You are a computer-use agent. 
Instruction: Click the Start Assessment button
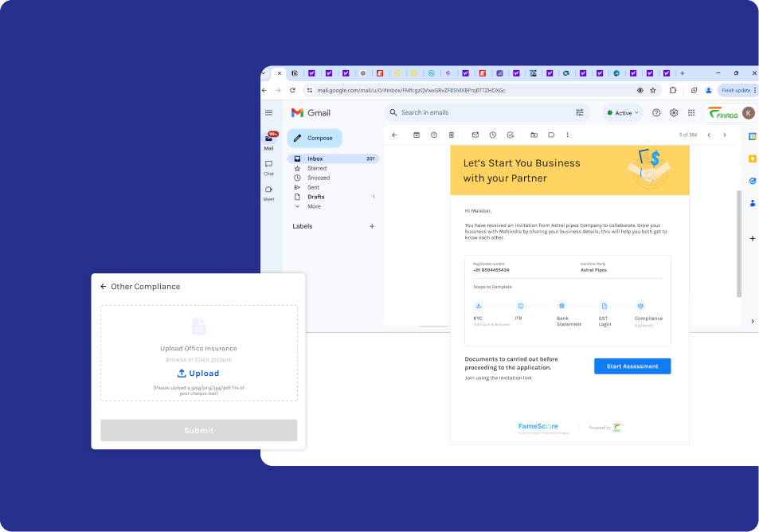pos(632,366)
